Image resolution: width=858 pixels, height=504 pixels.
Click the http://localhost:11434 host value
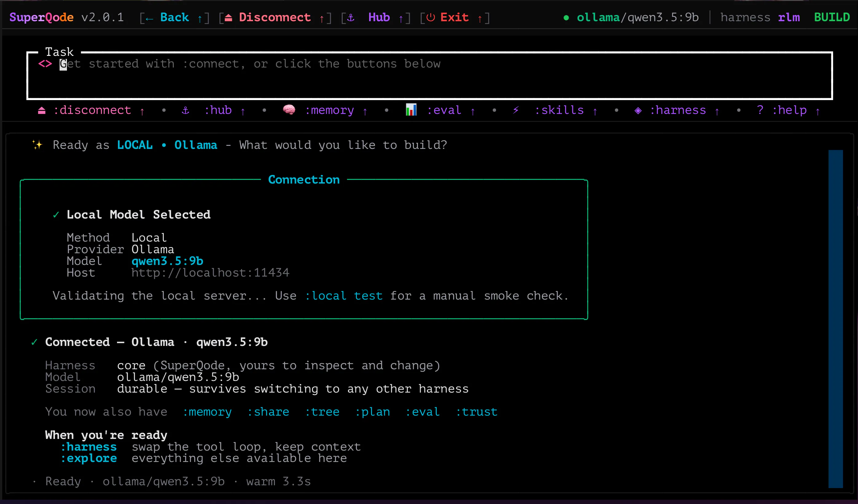coord(210,273)
